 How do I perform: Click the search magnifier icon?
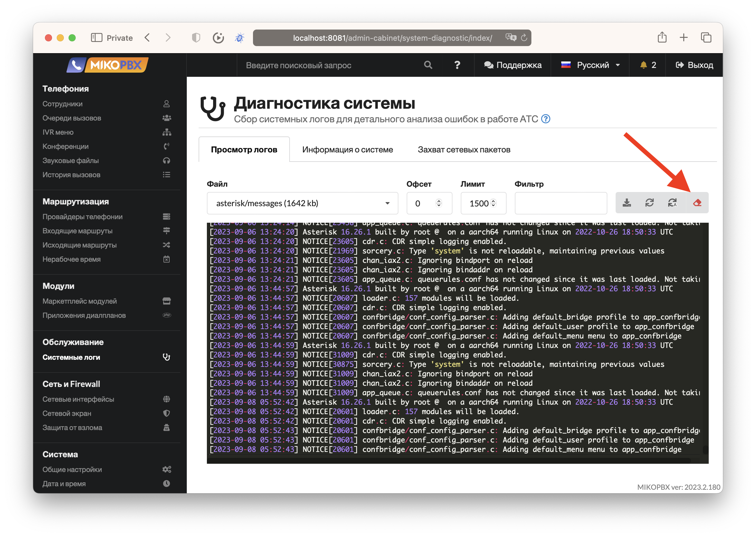pos(428,65)
